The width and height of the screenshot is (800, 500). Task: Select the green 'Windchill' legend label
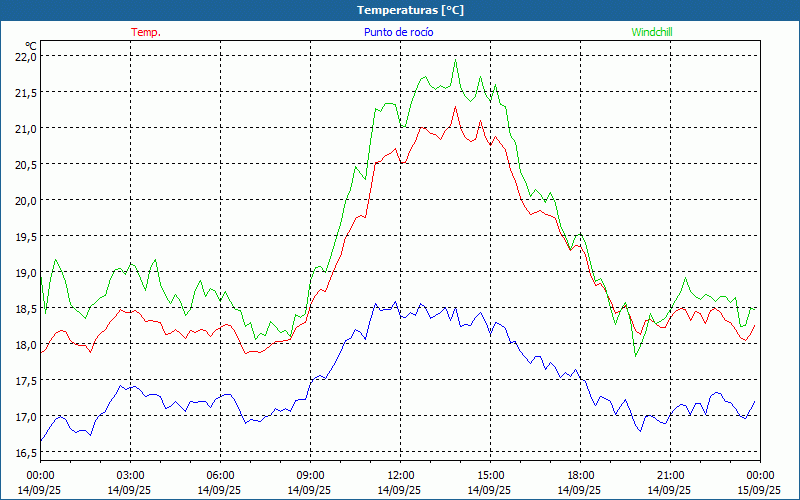coord(652,32)
